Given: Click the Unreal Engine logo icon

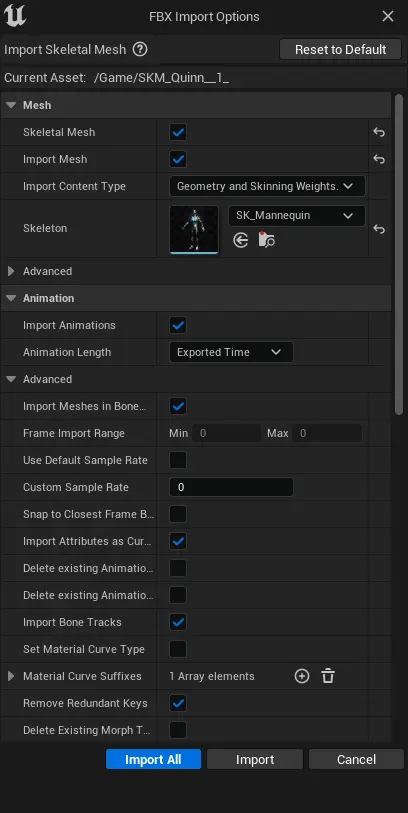Looking at the screenshot, I should (15, 16).
